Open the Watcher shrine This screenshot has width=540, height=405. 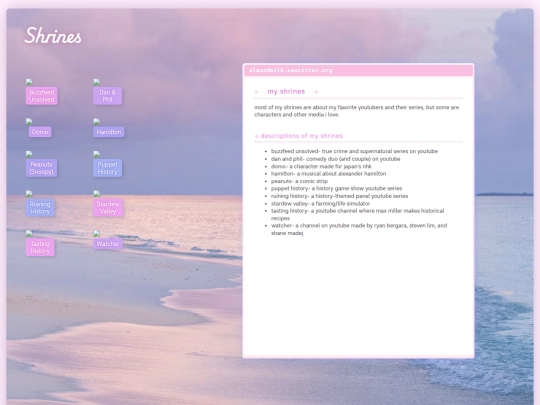pyautogui.click(x=108, y=244)
